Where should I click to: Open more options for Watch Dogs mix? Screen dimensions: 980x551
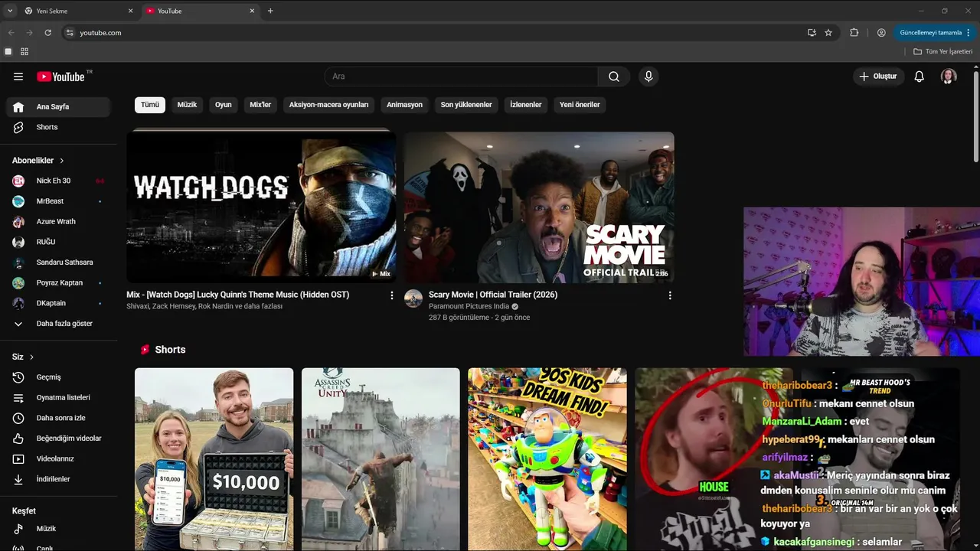pyautogui.click(x=392, y=295)
